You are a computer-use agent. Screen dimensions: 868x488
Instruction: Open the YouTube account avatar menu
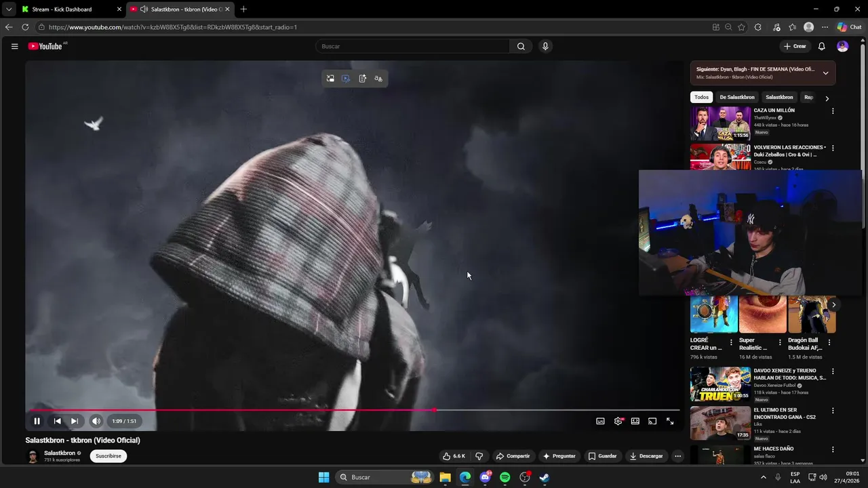point(842,46)
